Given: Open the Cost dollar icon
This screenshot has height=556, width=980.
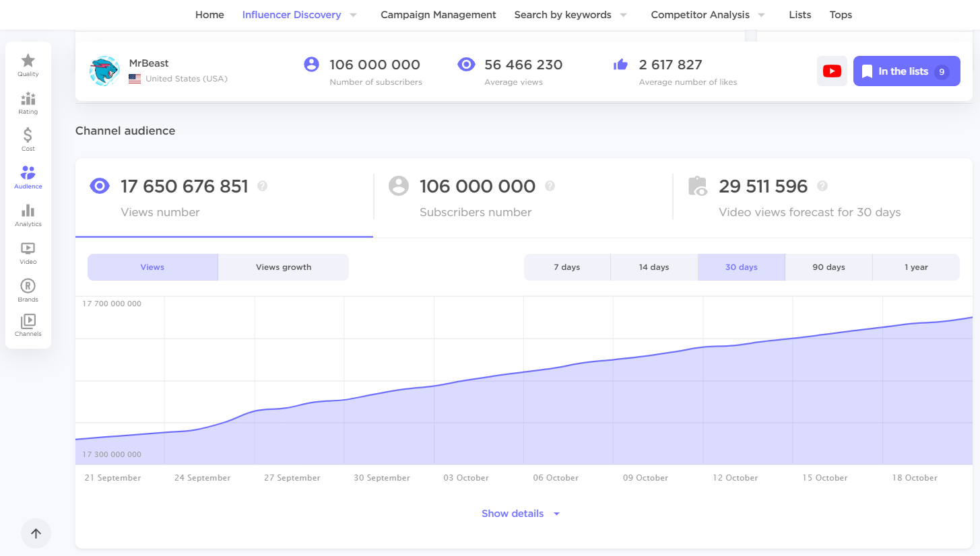Looking at the screenshot, I should coord(28,135).
